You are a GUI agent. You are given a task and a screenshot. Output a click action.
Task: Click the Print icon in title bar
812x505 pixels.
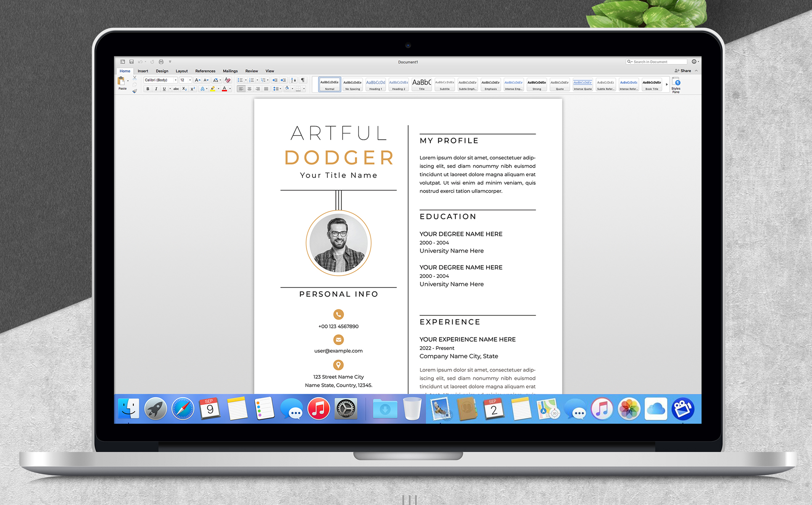pos(161,62)
